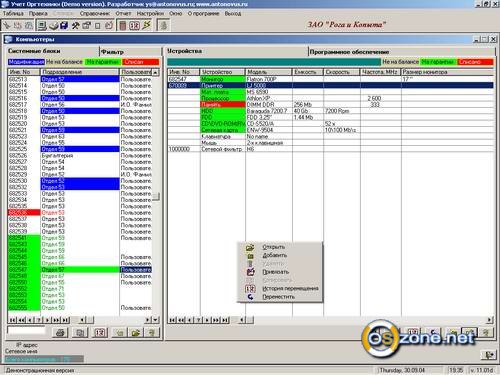Click the search input field below left list
The height and width of the screenshot is (375, 500).
pyautogui.click(x=26, y=330)
